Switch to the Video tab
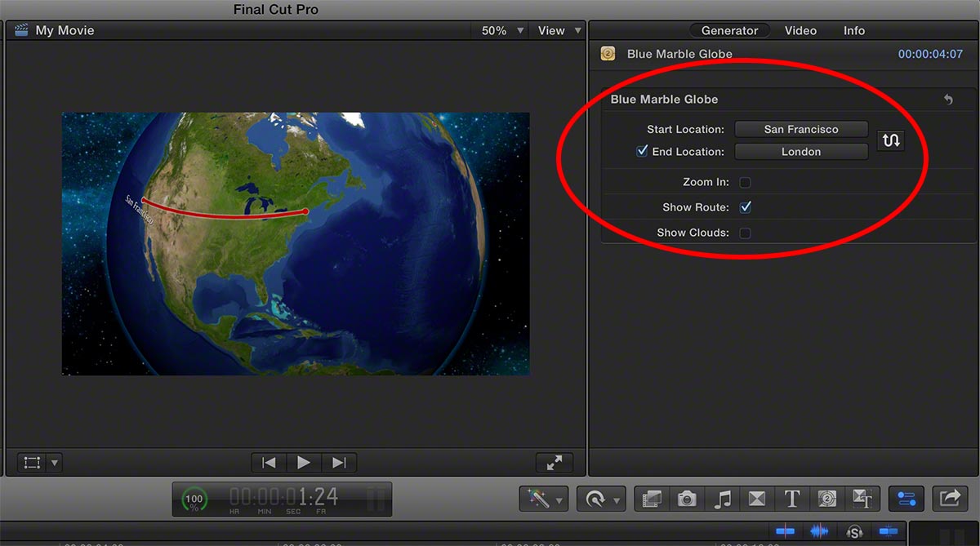This screenshot has height=546, width=980. click(x=800, y=30)
